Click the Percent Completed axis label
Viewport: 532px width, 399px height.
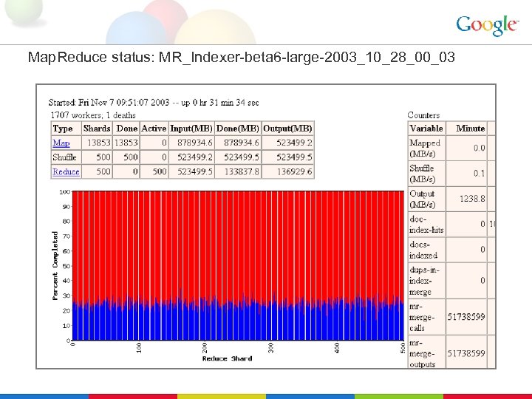pyautogui.click(x=55, y=266)
